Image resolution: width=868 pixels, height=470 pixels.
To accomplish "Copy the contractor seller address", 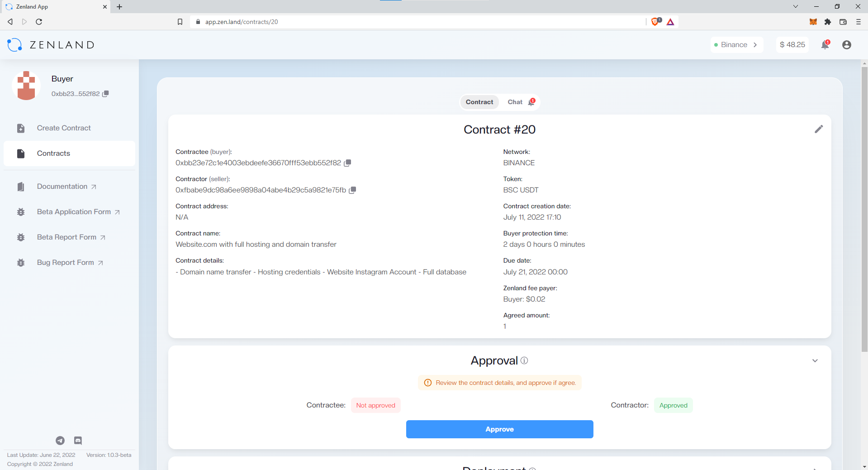I will (352, 190).
